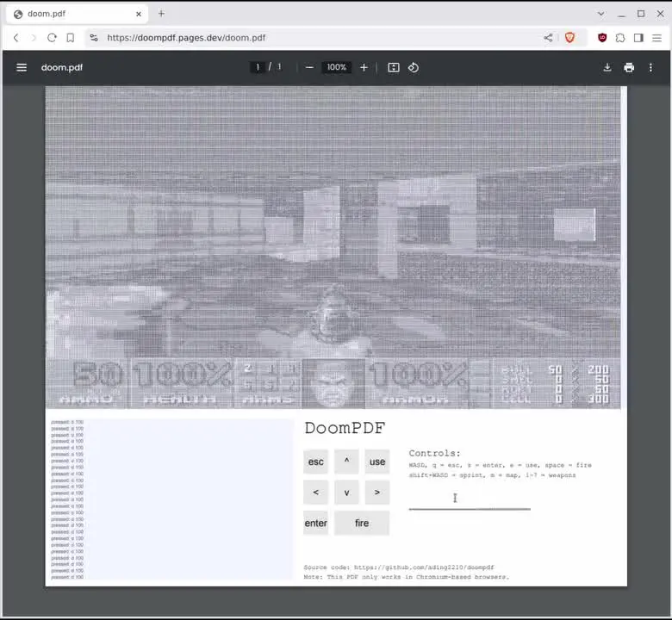Open the PDF viewer more actions menu
This screenshot has height=620, width=672.
650,67
